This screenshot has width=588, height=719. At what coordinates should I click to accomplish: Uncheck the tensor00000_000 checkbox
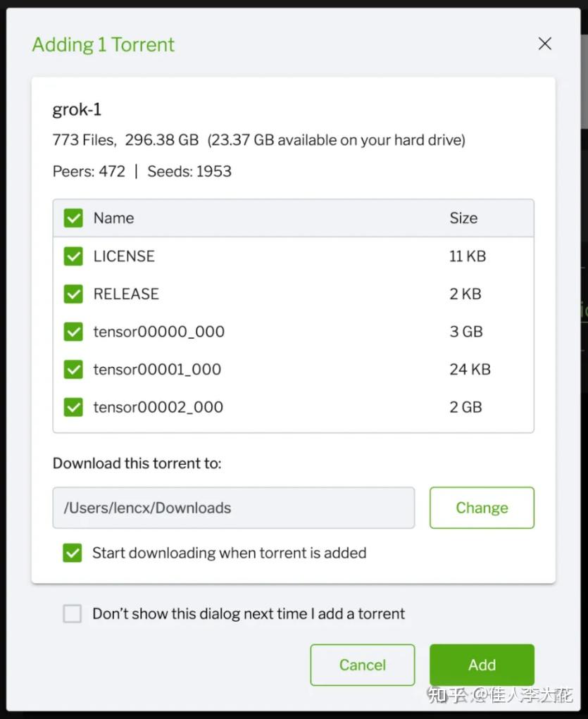click(x=73, y=332)
